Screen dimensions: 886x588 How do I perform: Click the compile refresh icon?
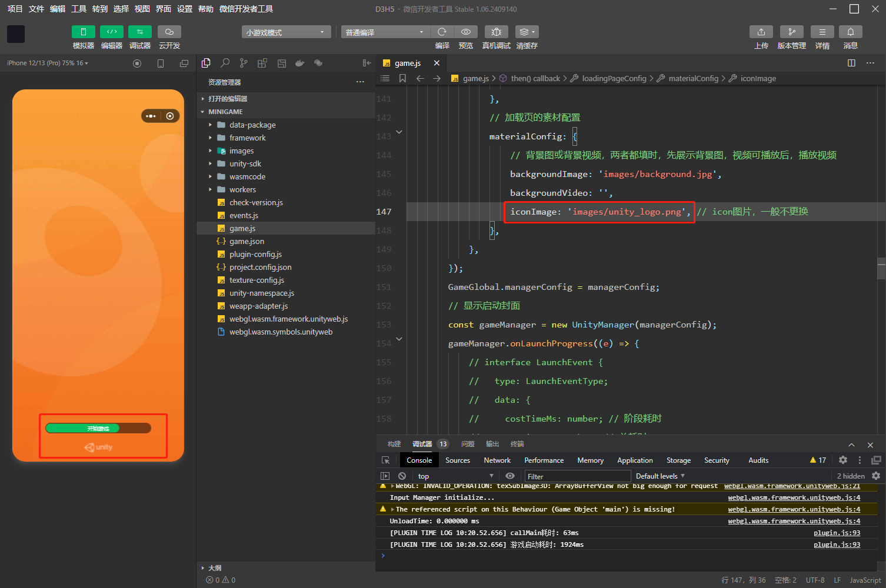tap(442, 32)
